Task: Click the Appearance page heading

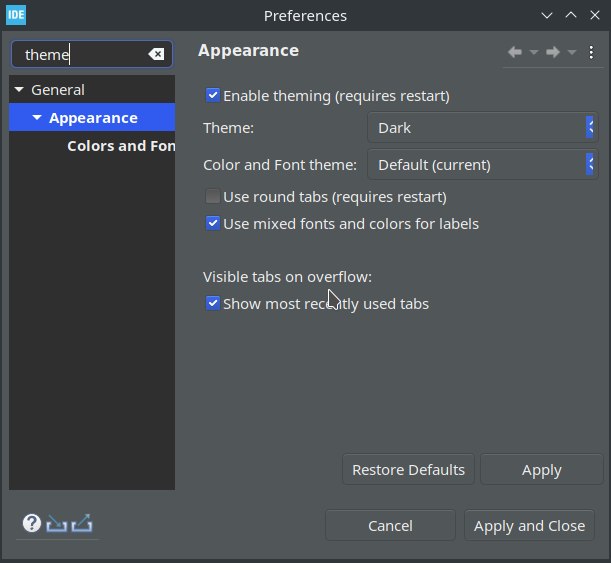Action: click(x=249, y=51)
